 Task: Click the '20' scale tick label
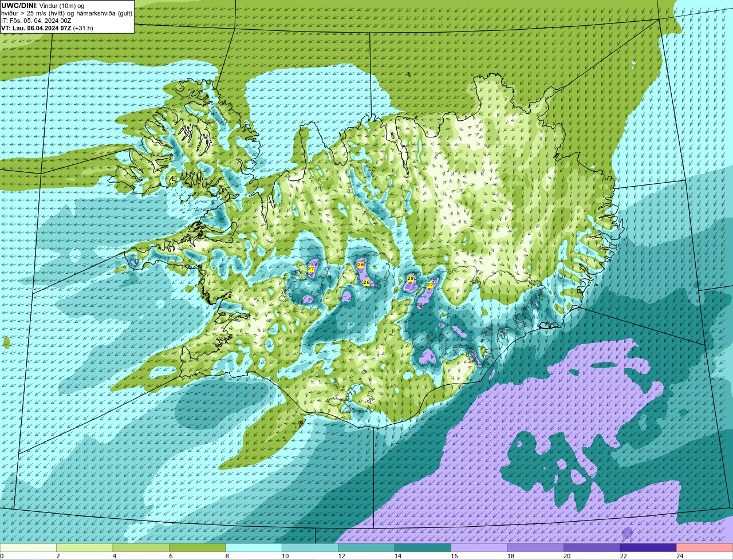[567, 556]
